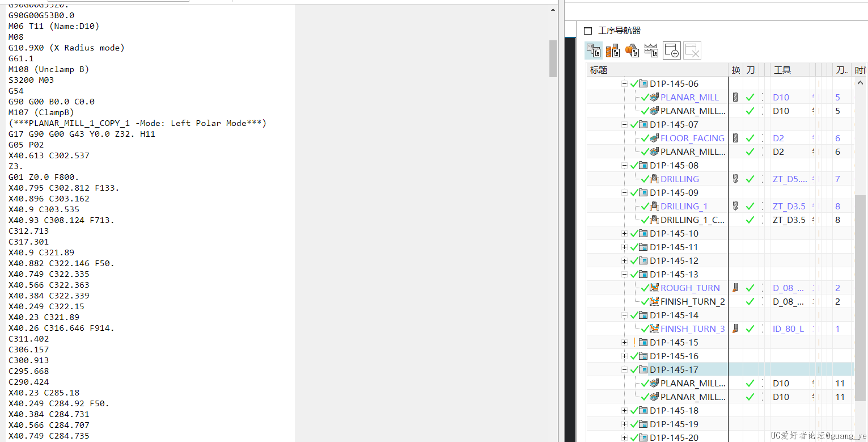
Task: Select DRILLING_1_C... operation row
Action: [692, 220]
